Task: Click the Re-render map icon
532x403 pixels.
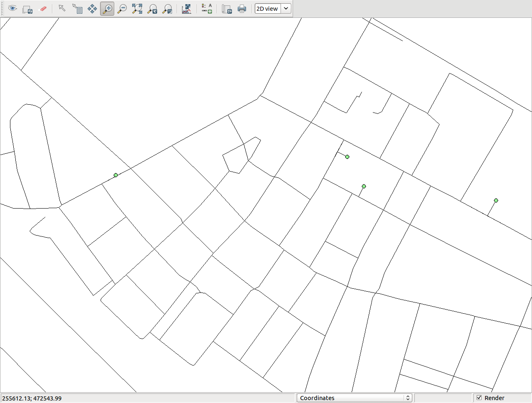Action: [x=27, y=9]
